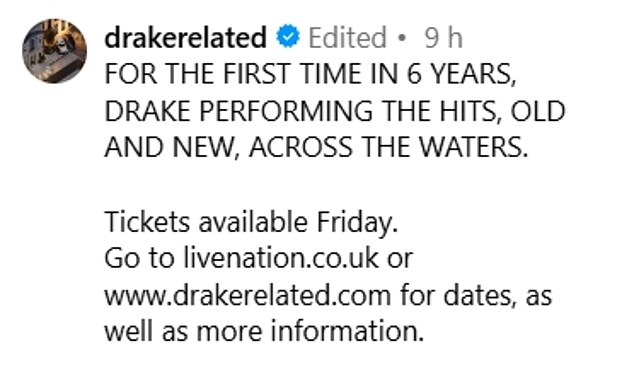Click the dot separator before 9 h
The height and width of the screenshot is (370, 634).
coord(402,38)
